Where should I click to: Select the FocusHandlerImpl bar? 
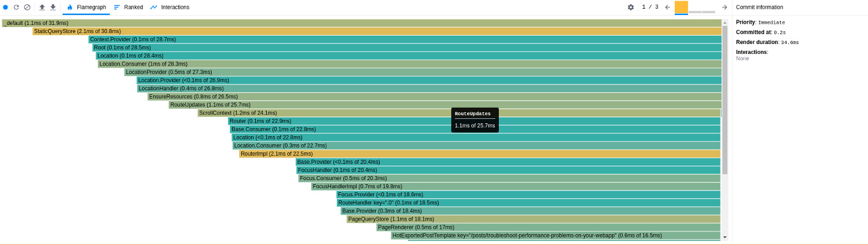pos(516,186)
